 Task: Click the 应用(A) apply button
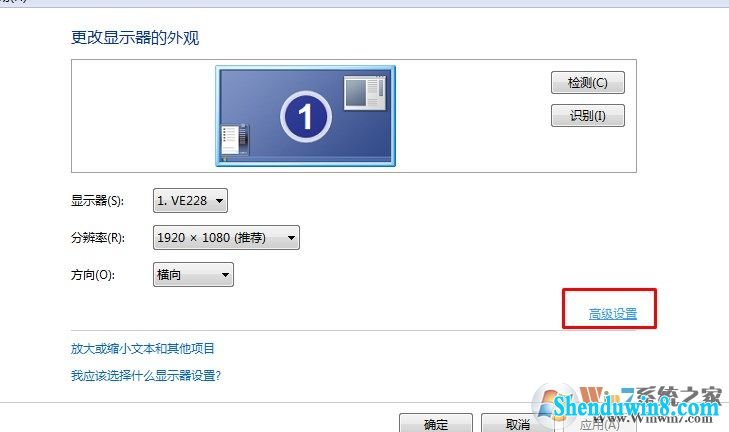pos(599,424)
